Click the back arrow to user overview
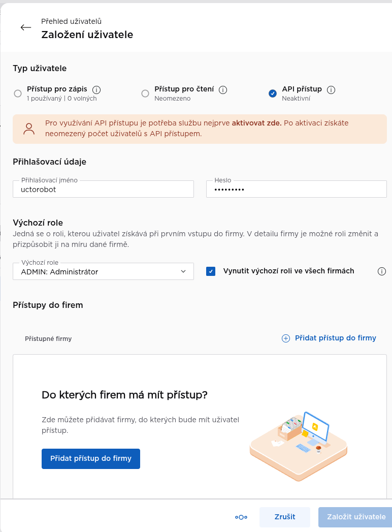392x532 pixels. coord(26,27)
